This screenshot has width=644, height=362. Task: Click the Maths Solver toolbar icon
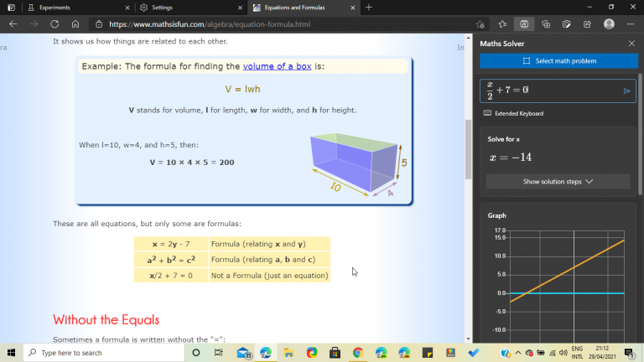click(524, 24)
